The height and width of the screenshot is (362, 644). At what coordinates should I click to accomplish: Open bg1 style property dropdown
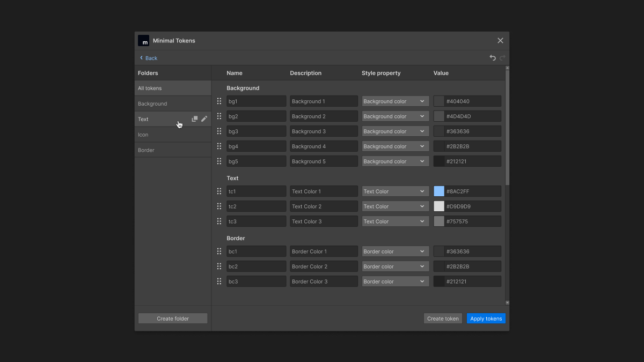pos(396,101)
